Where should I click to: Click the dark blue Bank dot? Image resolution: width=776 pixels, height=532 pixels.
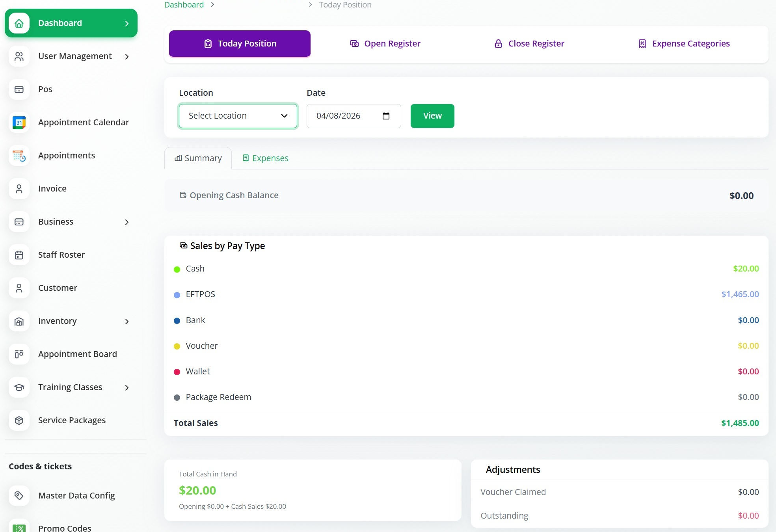pos(177,321)
